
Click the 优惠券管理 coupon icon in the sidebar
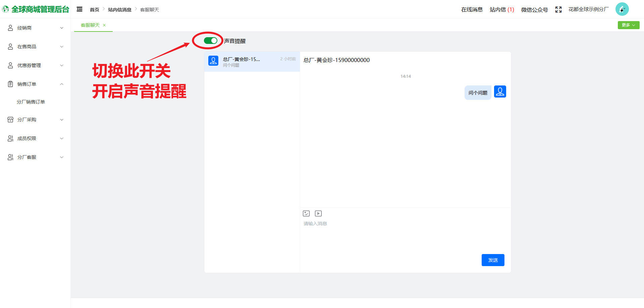pyautogui.click(x=10, y=65)
